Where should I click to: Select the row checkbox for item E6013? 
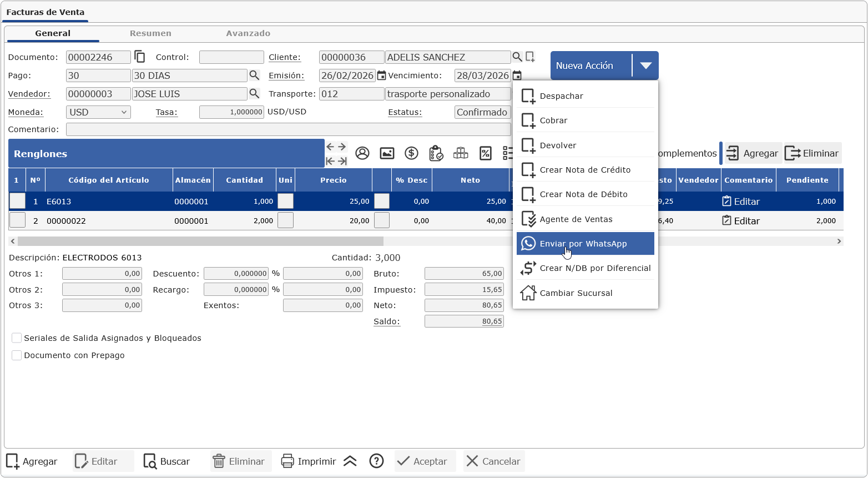18,201
